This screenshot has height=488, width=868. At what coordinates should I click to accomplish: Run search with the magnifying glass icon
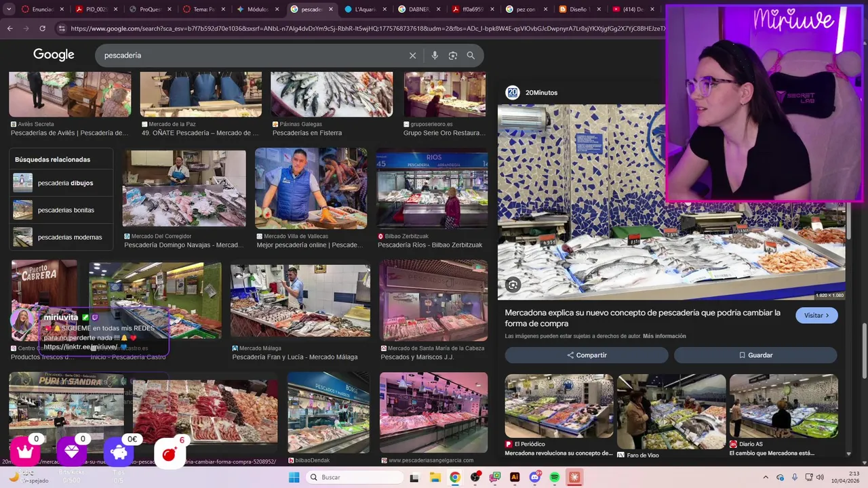(x=471, y=56)
